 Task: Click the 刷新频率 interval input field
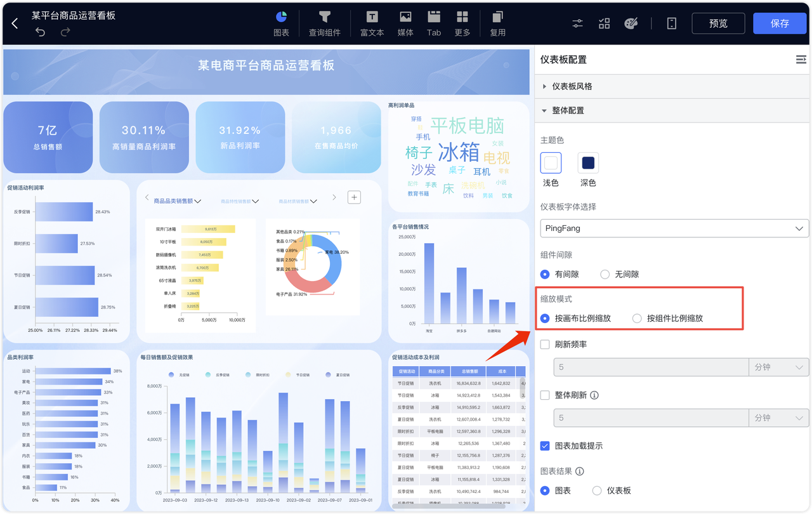coord(651,367)
